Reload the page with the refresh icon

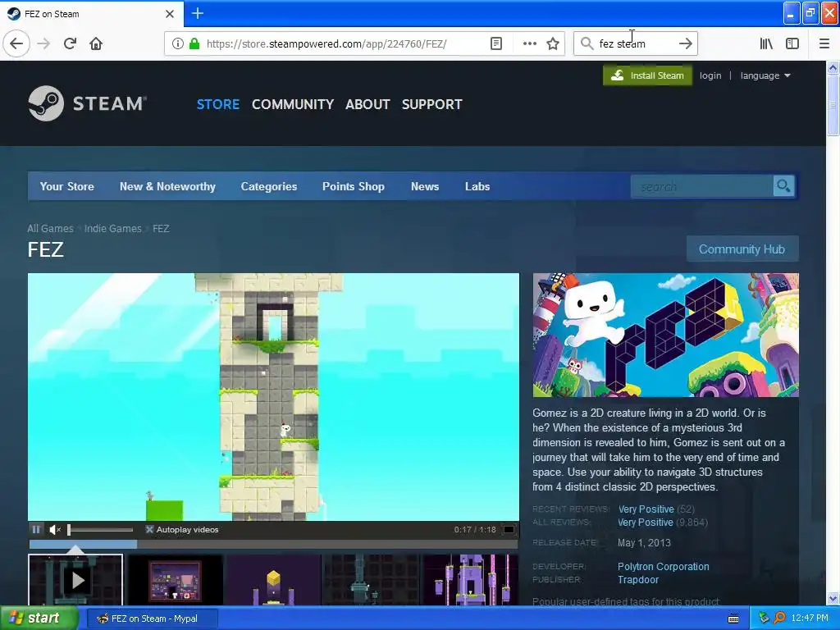tap(70, 43)
